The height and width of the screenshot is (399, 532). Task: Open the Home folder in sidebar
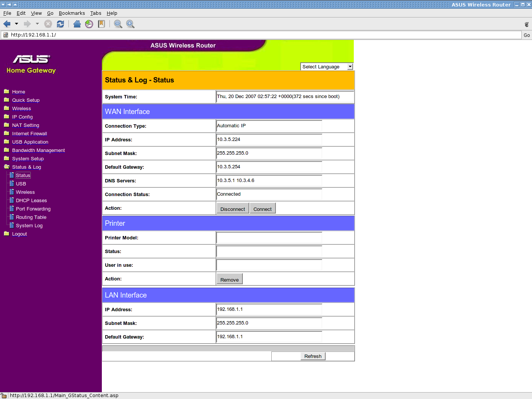pos(19,92)
